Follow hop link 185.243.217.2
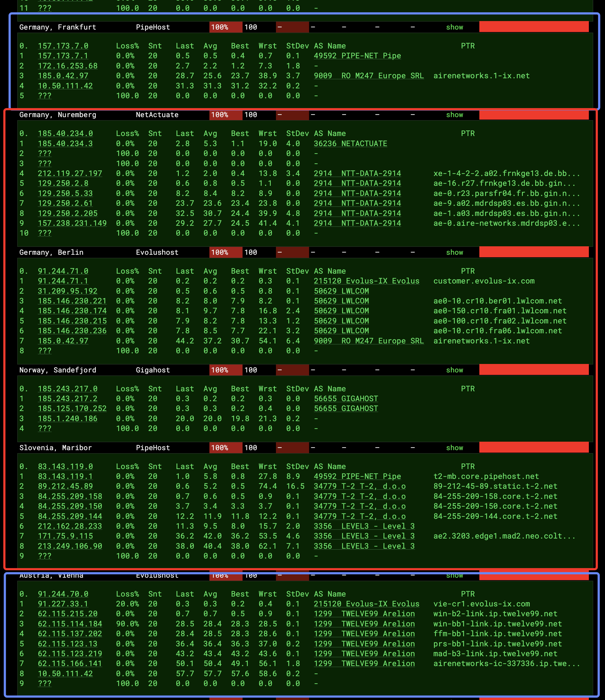The height and width of the screenshot is (700, 605). 68,398
